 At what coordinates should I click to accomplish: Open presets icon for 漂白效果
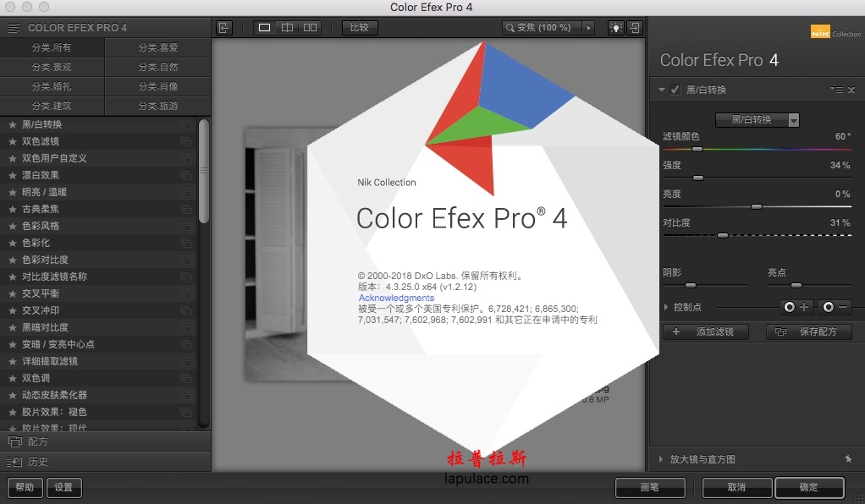click(x=186, y=175)
